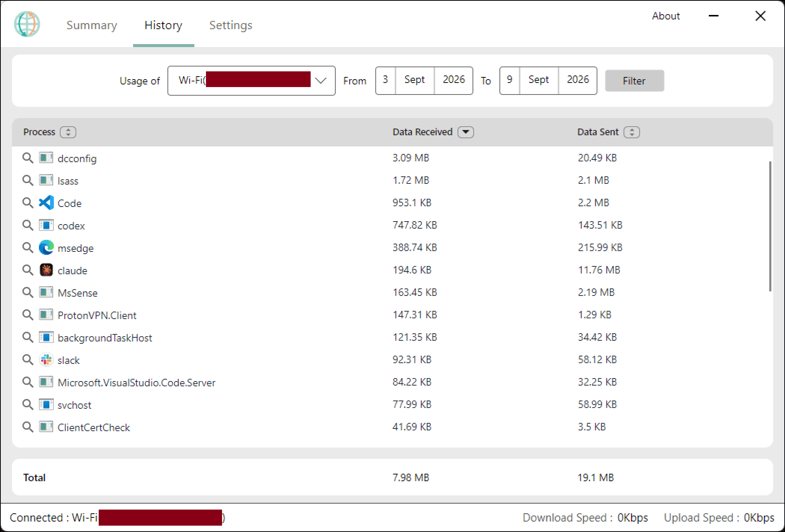The image size is (785, 532).
Task: Click the claude app icon
Action: [x=46, y=270]
